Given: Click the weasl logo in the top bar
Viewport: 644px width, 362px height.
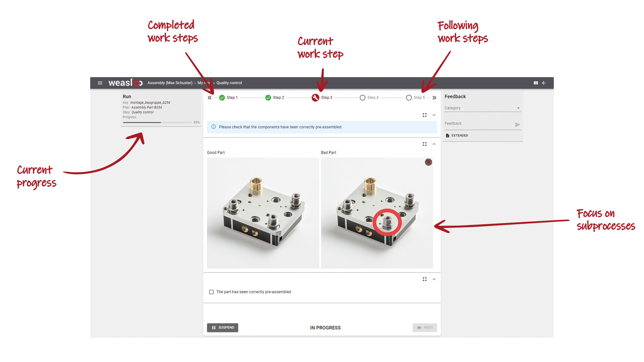Looking at the screenshot, I should [125, 83].
